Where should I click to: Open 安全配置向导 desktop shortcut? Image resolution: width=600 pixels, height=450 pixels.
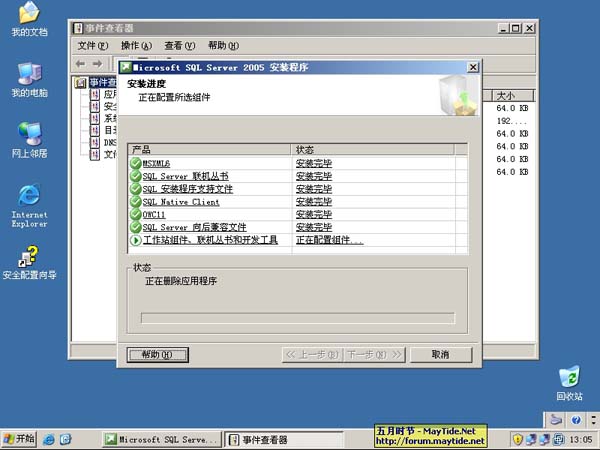click(28, 259)
